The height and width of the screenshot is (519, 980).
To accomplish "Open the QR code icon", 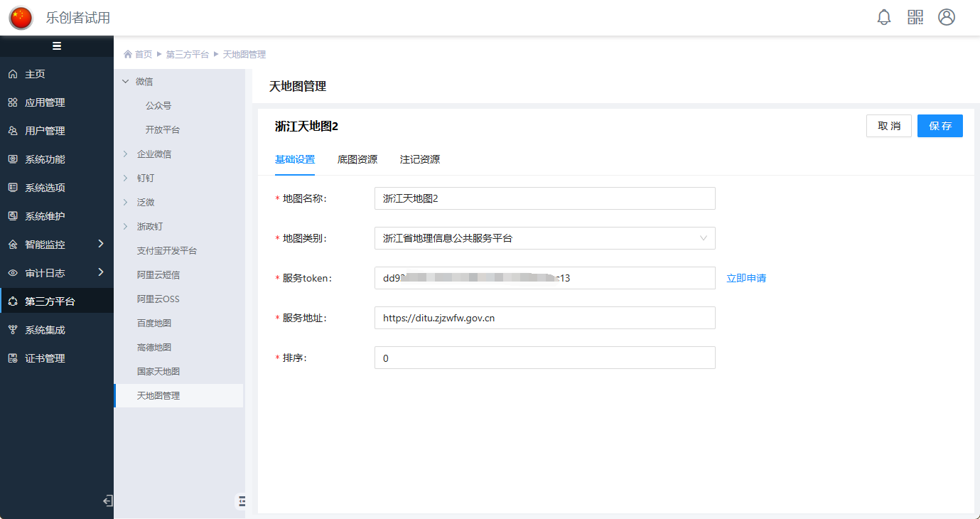I will [915, 18].
